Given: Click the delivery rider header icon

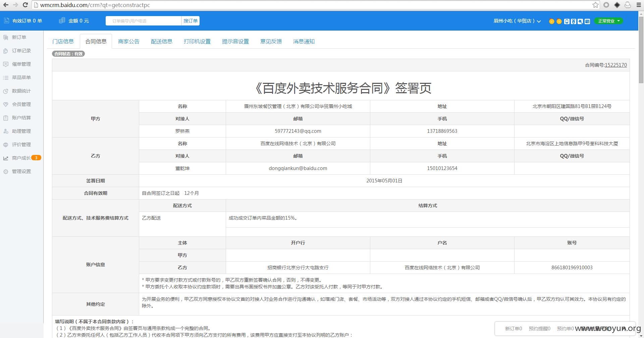Looking at the screenshot, I should point(574,21).
